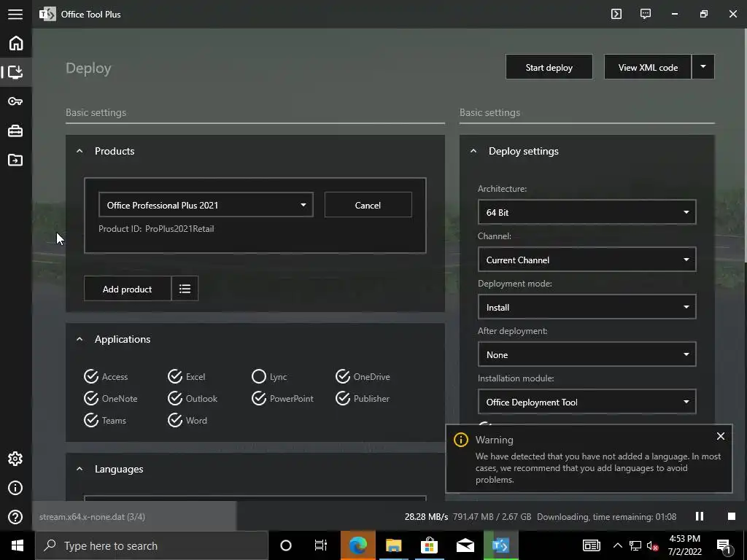The height and width of the screenshot is (560, 747).
Task: Collapse the Languages section
Action: (80, 469)
